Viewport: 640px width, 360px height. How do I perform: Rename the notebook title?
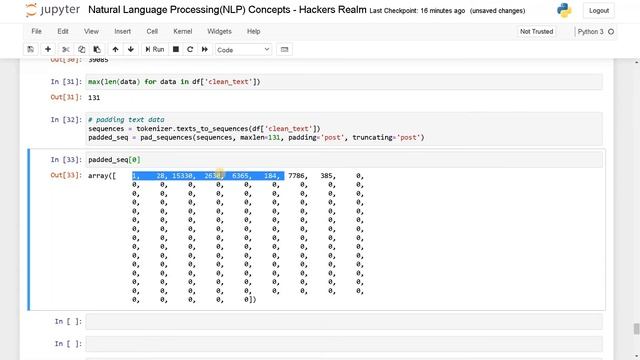tap(227, 10)
